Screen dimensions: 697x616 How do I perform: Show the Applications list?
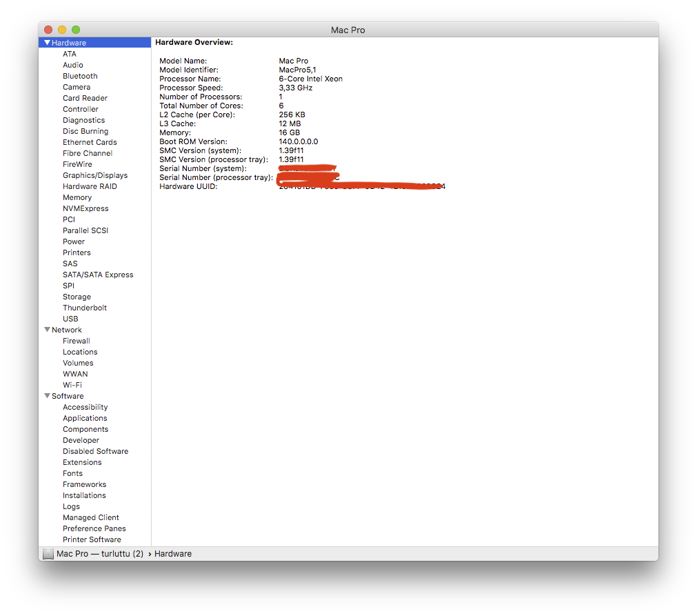tap(85, 418)
